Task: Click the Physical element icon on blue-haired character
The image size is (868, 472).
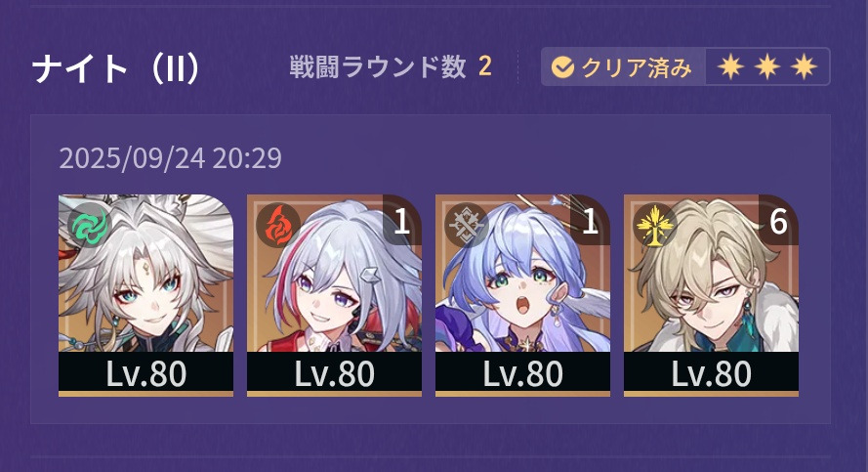Action: [x=467, y=226]
